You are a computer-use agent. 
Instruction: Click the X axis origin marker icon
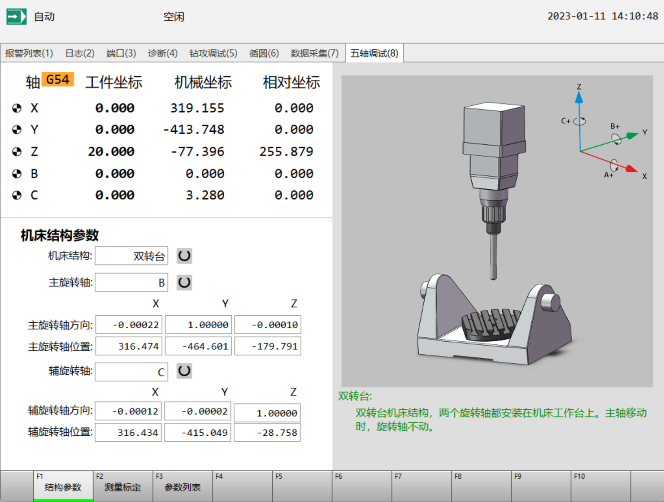click(x=16, y=108)
